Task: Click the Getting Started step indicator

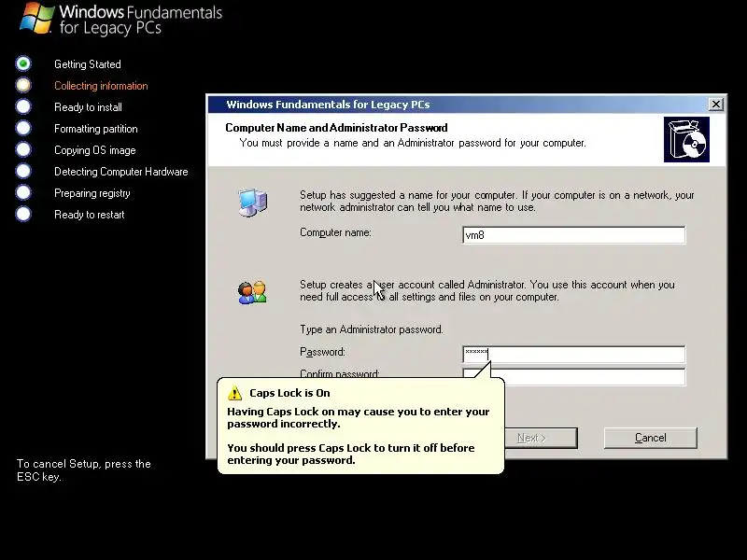Action: coord(23,63)
